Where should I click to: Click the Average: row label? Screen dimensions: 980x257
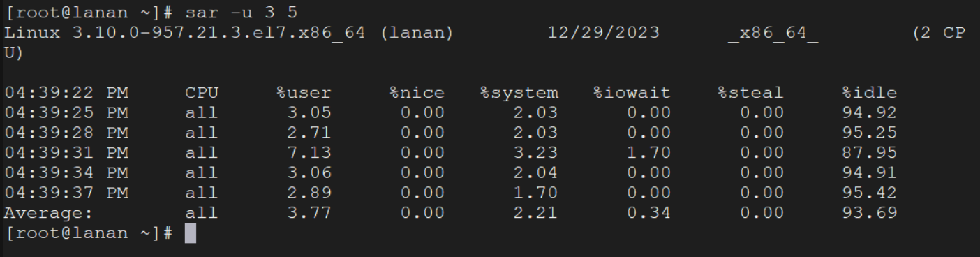pos(49,213)
